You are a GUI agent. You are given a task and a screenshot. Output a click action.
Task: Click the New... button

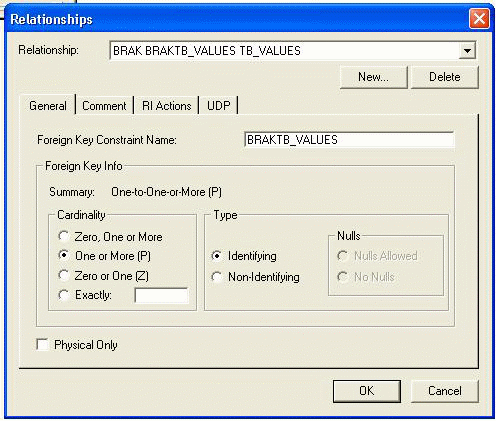(x=373, y=77)
